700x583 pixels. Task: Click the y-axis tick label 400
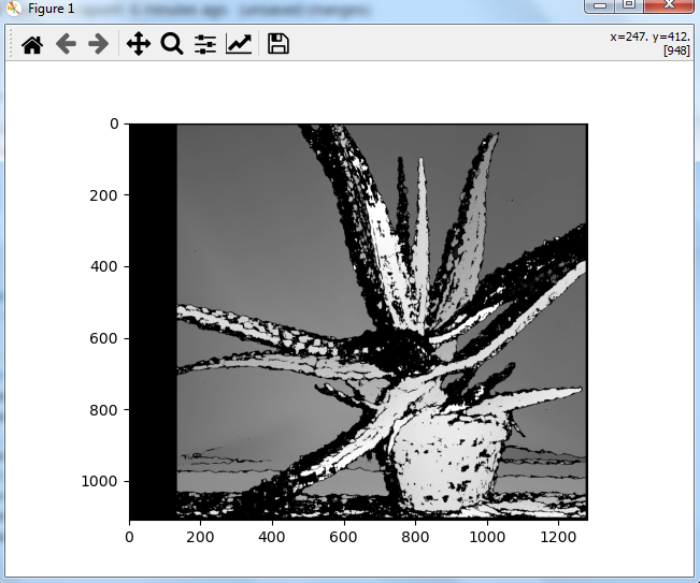tap(104, 267)
